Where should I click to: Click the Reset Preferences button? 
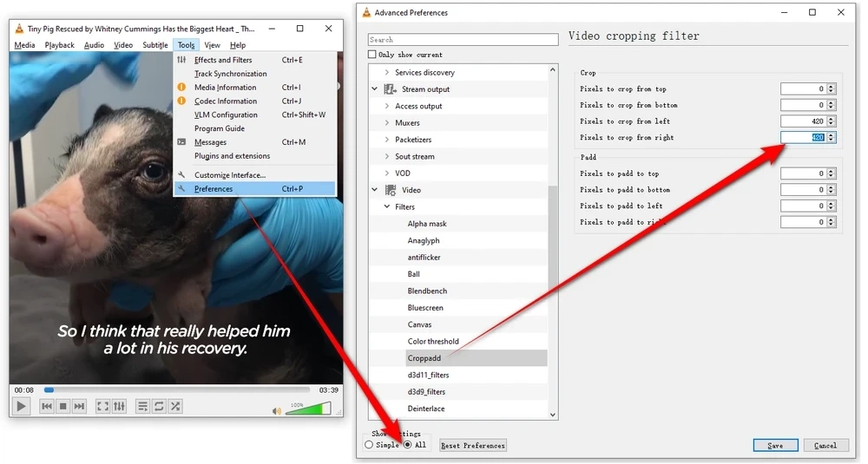pyautogui.click(x=473, y=445)
